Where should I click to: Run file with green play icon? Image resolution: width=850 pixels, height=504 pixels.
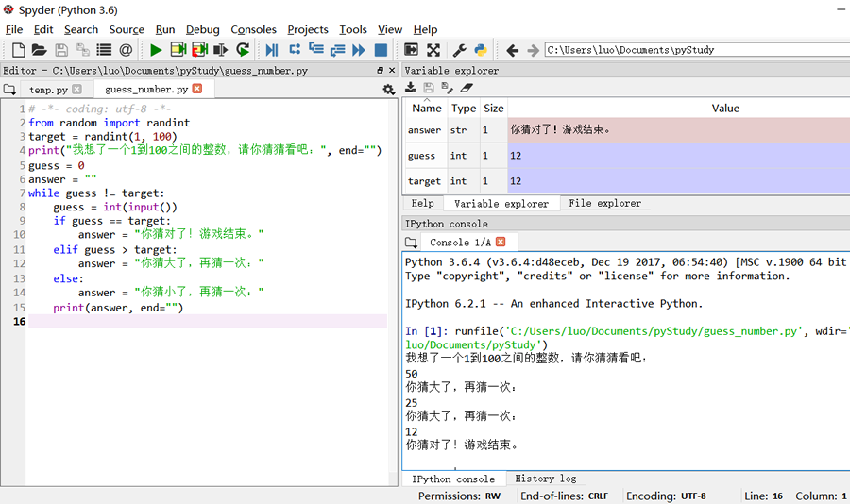pos(156,50)
